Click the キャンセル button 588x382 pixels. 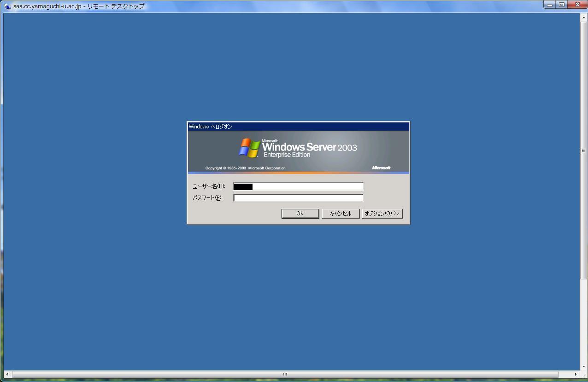(x=341, y=214)
